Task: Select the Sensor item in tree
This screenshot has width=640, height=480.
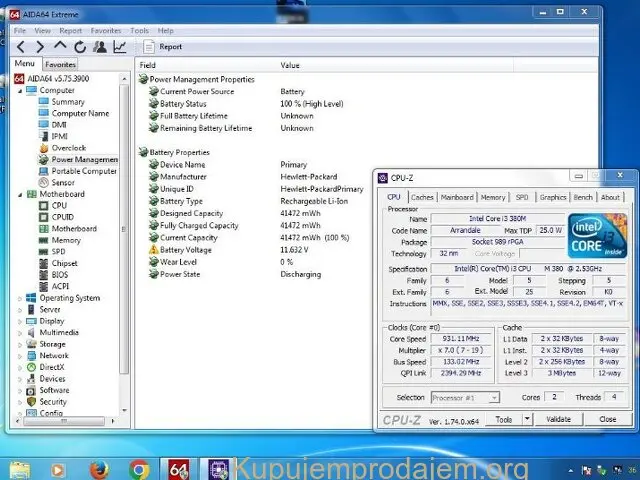Action: point(62,183)
